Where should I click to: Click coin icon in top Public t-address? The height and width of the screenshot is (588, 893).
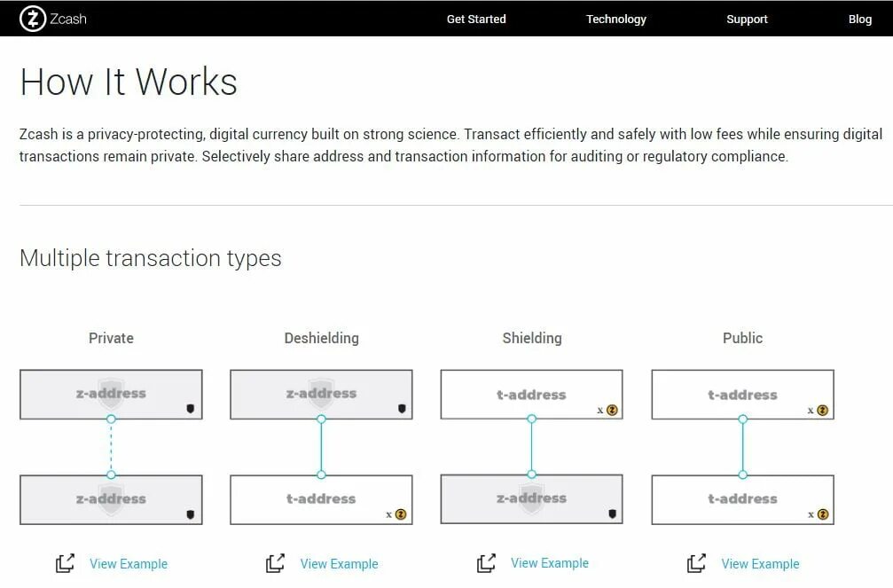coord(822,411)
